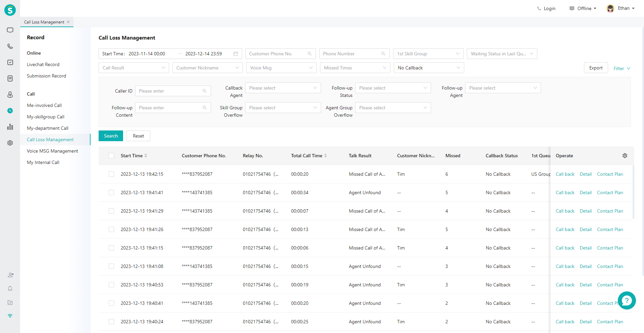Check the row for 2023-12-13 19:40:41
The height and width of the screenshot is (333, 644).
click(111, 303)
